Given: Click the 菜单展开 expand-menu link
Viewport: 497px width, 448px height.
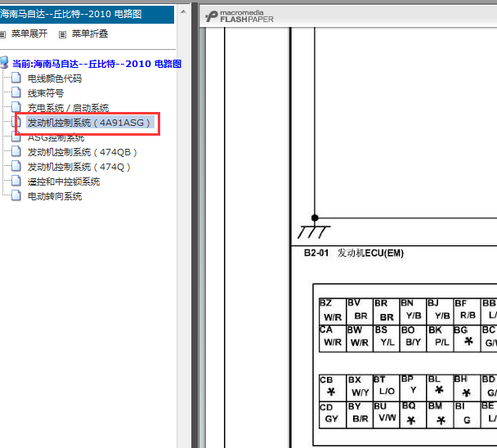Looking at the screenshot, I should click(x=29, y=34).
